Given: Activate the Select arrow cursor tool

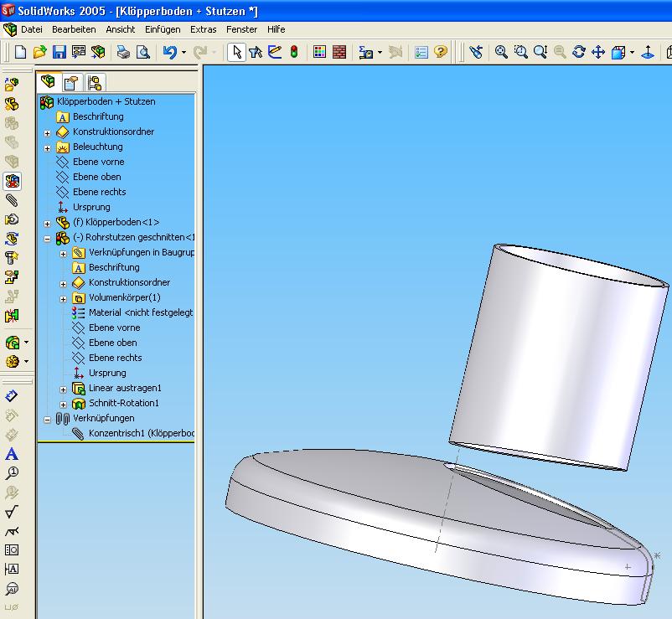Looking at the screenshot, I should [237, 52].
